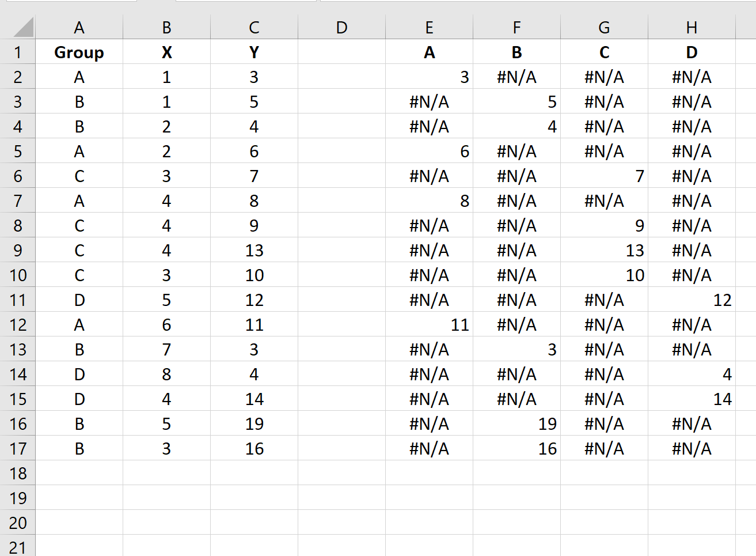
Task: Select cell E2 with value 3
Action: tap(430, 77)
